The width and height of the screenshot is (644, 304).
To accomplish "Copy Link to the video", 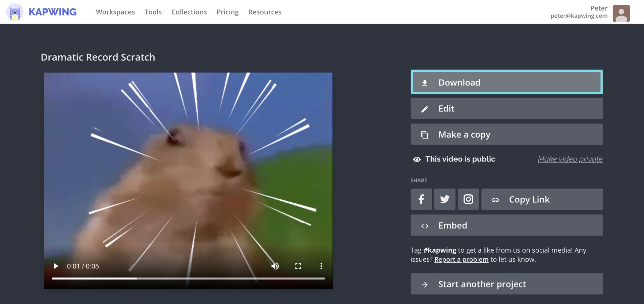I will click(542, 199).
